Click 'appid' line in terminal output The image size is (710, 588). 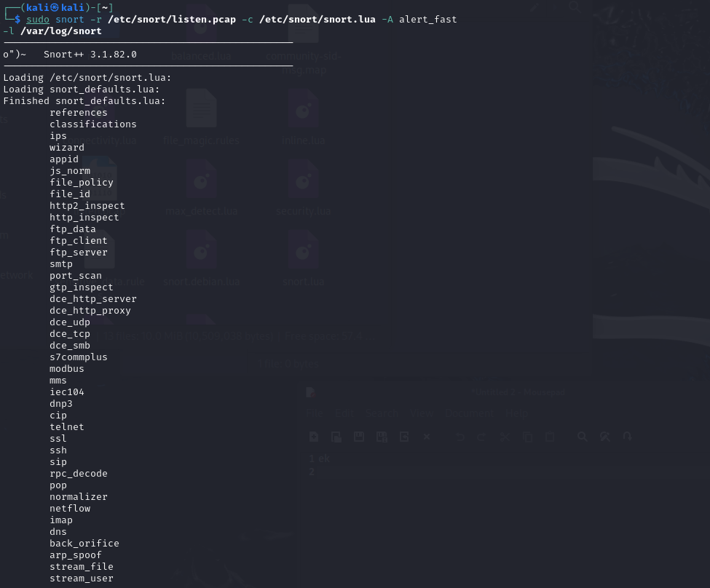pyautogui.click(x=64, y=159)
